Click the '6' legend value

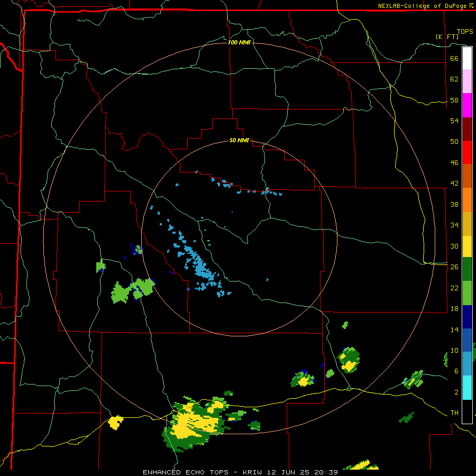(x=456, y=371)
